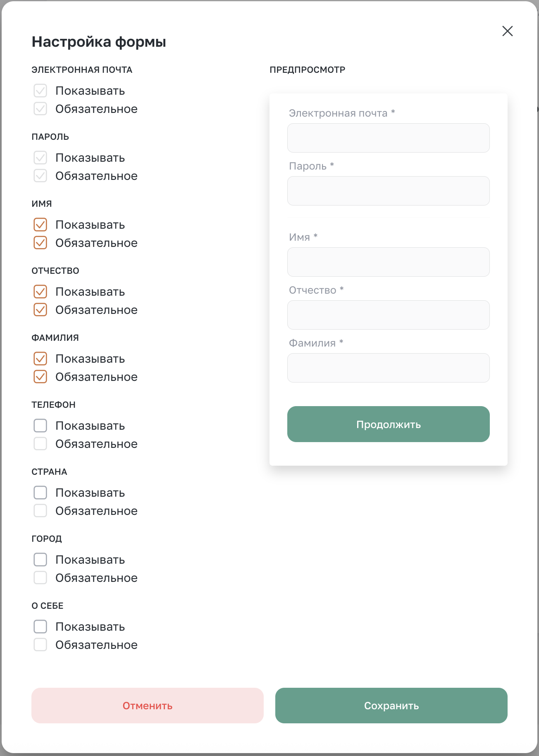The image size is (539, 756).
Task: Click Продолжить in the preview
Action: 388,424
